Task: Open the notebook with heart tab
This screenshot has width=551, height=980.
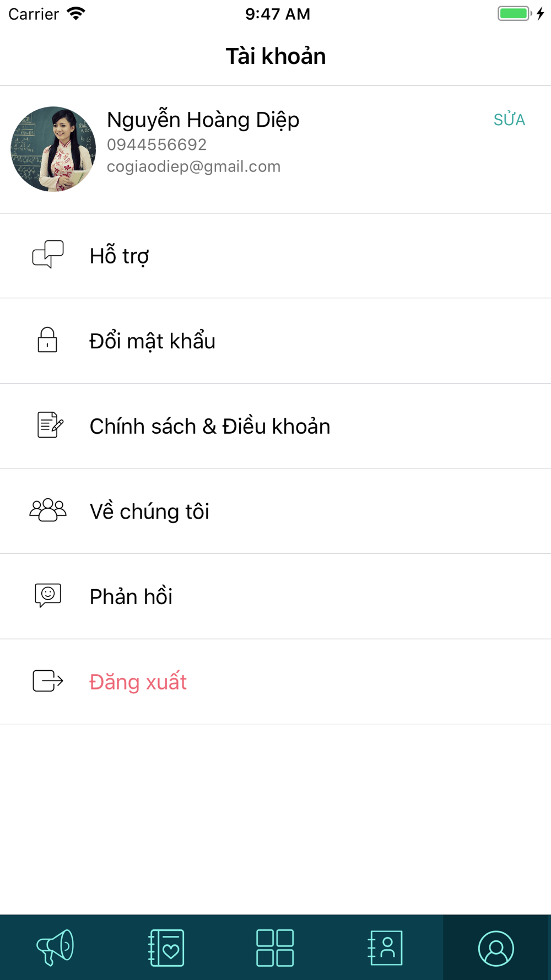Action: (166, 947)
